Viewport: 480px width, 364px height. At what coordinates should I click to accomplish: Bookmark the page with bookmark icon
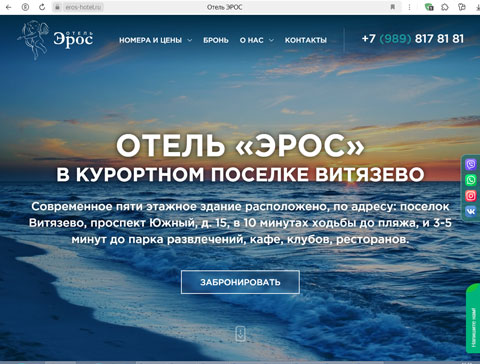pyautogui.click(x=393, y=7)
